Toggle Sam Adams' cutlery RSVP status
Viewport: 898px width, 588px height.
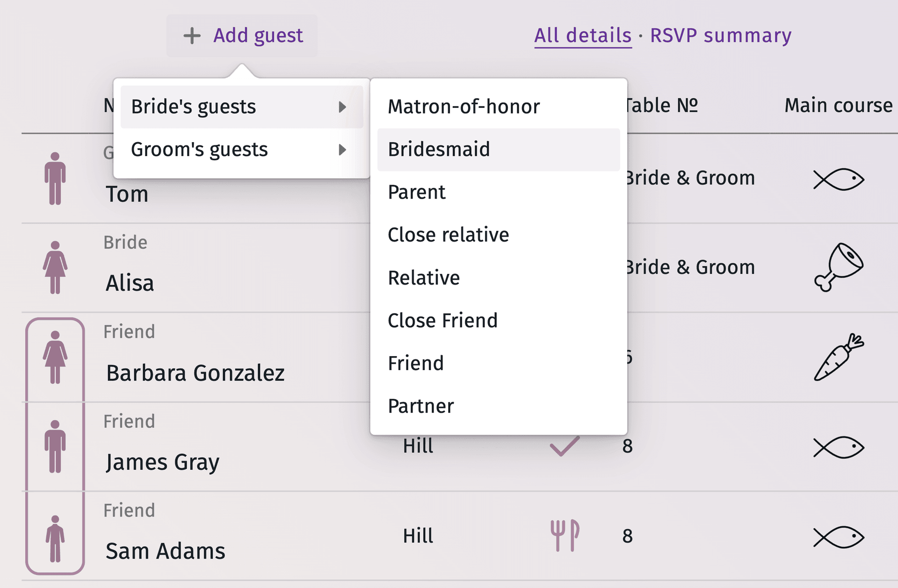[564, 536]
